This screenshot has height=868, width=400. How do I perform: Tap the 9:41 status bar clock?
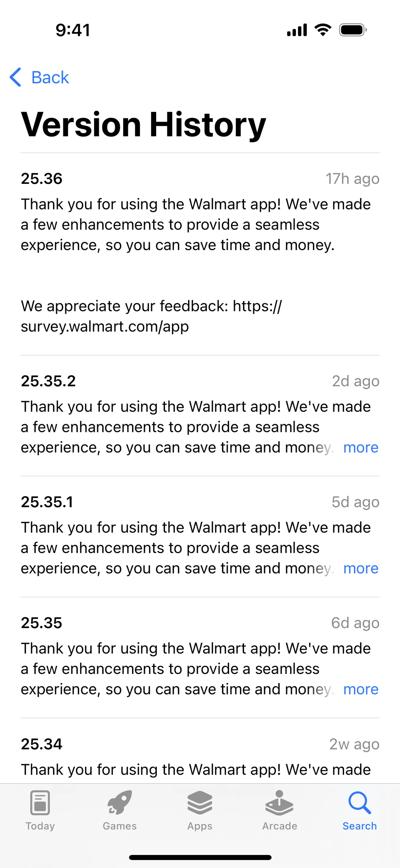[x=73, y=30]
